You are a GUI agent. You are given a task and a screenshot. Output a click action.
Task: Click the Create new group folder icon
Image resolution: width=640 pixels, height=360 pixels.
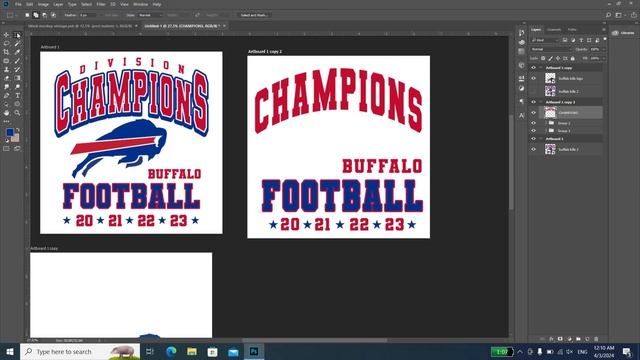click(578, 339)
